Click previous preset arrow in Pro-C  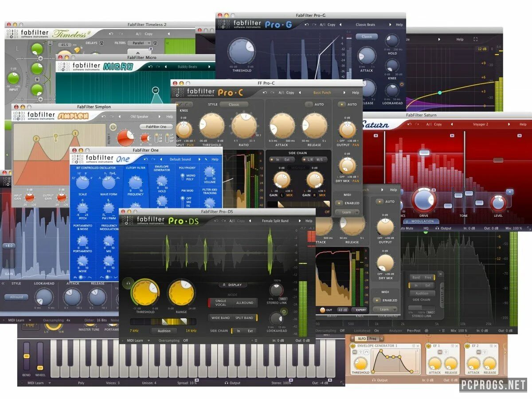point(299,93)
